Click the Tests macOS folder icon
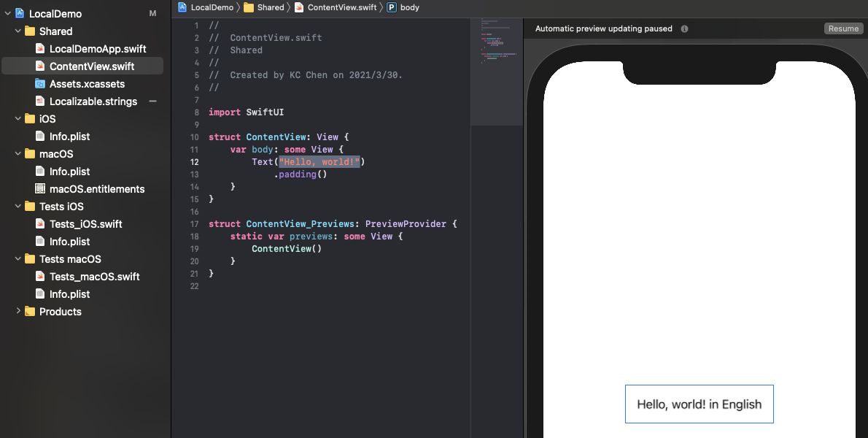Viewport: 868px width, 438px height. pos(30,259)
